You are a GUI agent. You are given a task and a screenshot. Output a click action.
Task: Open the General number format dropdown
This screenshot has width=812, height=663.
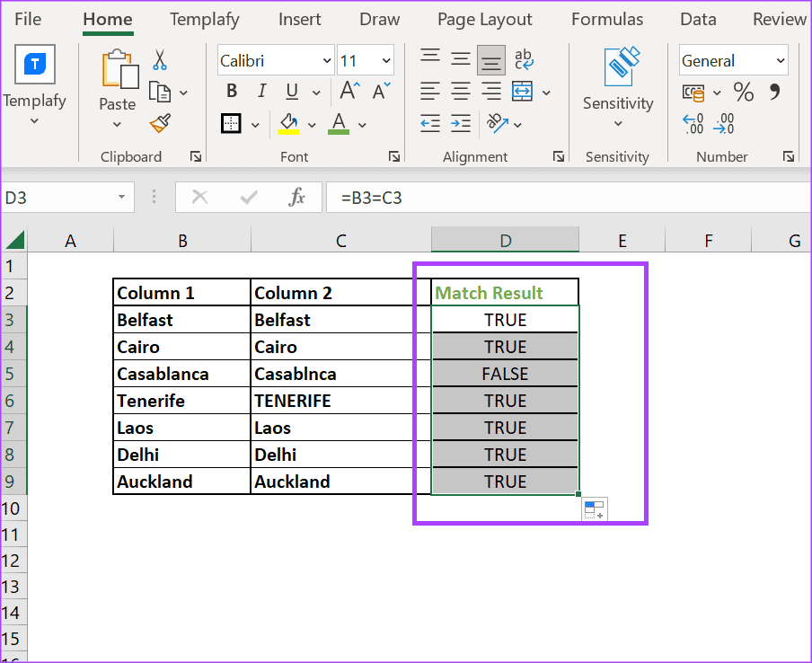tap(781, 60)
